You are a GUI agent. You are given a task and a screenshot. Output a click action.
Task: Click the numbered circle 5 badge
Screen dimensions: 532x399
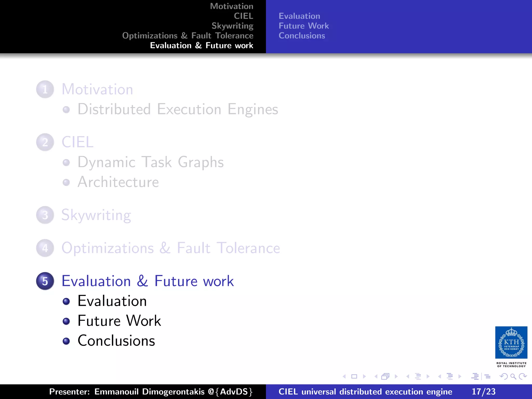click(x=45, y=281)
